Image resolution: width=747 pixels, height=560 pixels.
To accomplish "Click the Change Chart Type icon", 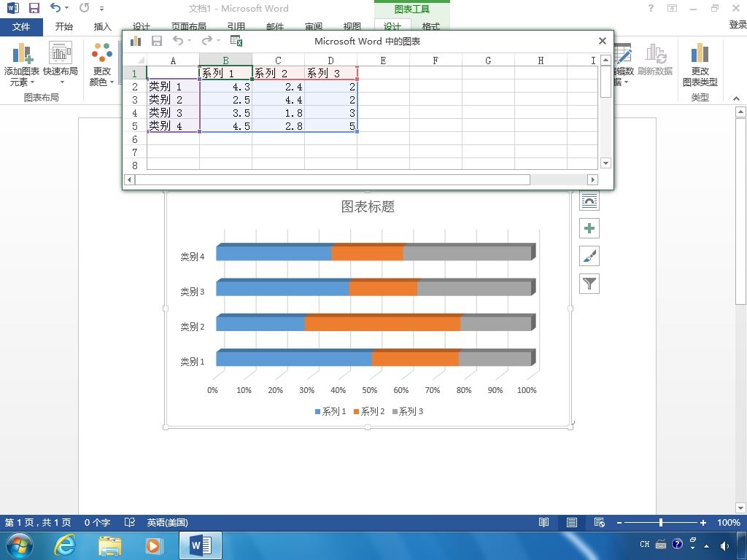I will pos(700,52).
